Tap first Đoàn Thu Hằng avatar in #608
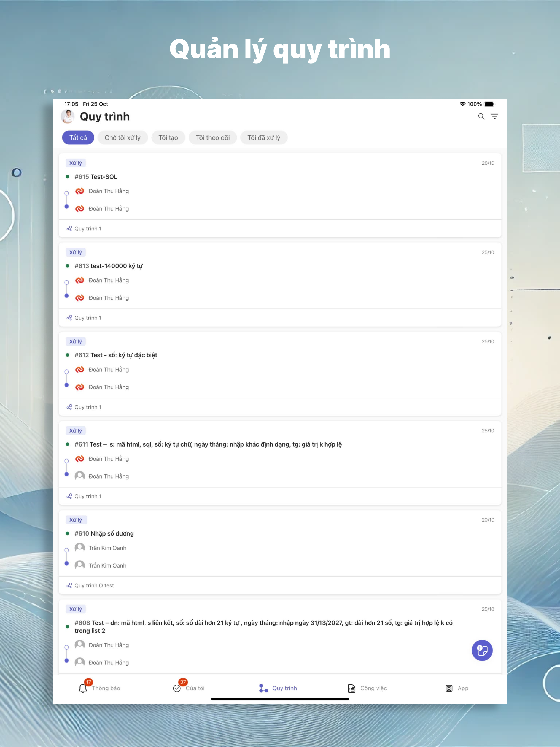The width and height of the screenshot is (560, 747). coord(80,645)
